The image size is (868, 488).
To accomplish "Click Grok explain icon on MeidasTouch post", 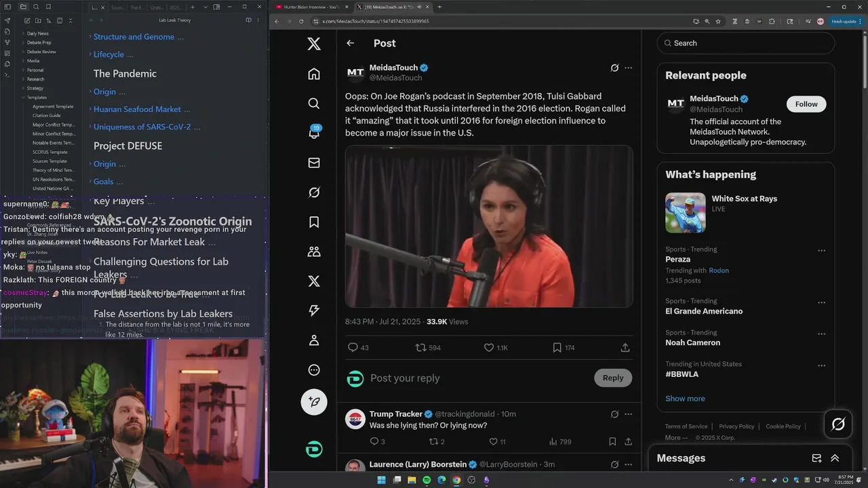I will [x=614, y=68].
